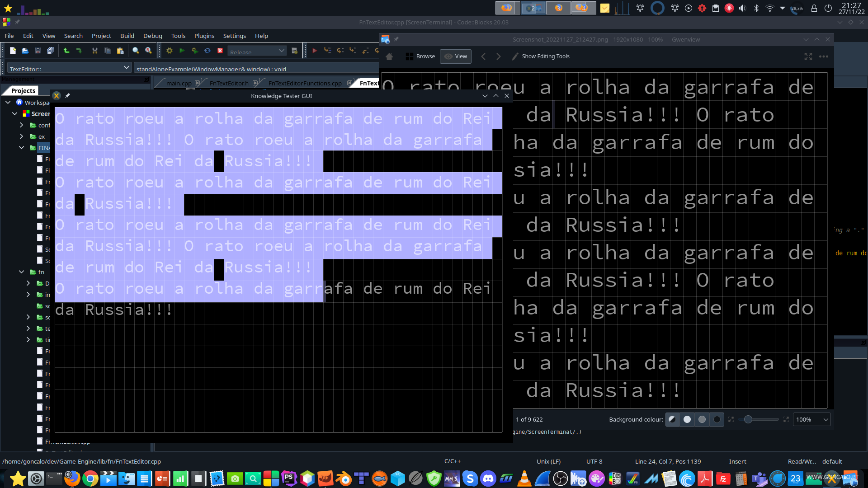
Task: Select grey background colour swatch
Action: 702,419
